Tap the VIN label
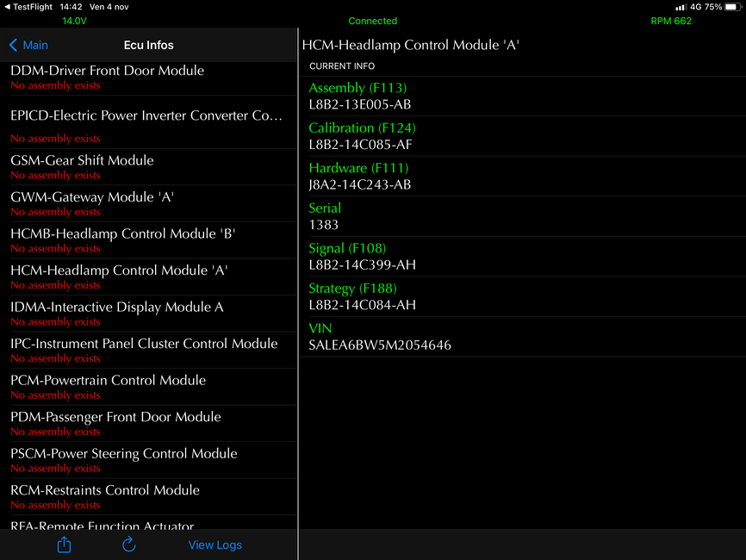Image resolution: width=746 pixels, height=560 pixels. coord(320,328)
